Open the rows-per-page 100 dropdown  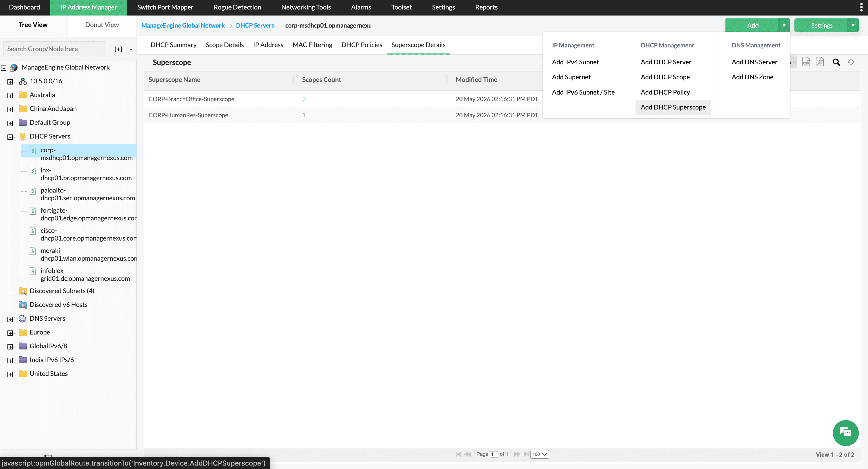[540, 454]
